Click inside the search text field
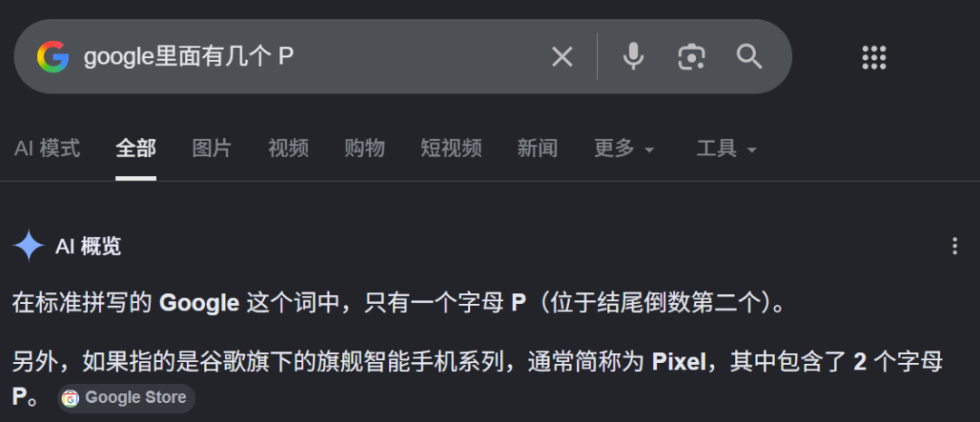 312,57
